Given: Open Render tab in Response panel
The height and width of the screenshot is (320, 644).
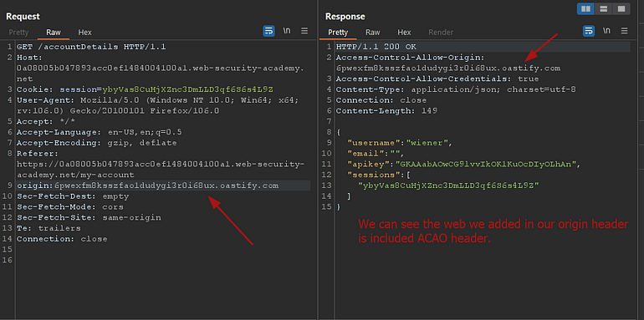Looking at the screenshot, I should click(441, 33).
